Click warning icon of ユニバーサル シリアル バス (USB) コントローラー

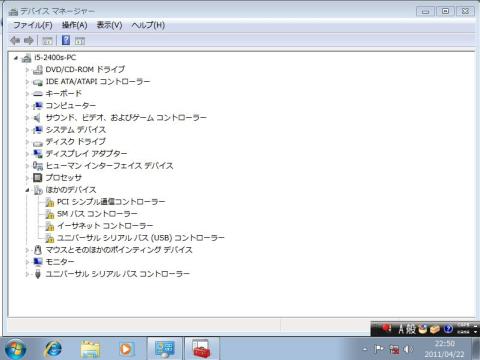coord(50,238)
